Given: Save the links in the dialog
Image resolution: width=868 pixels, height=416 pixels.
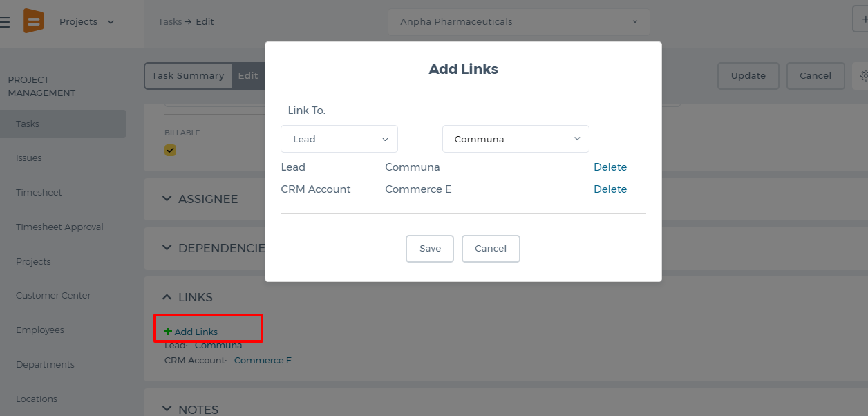Looking at the screenshot, I should 430,249.
